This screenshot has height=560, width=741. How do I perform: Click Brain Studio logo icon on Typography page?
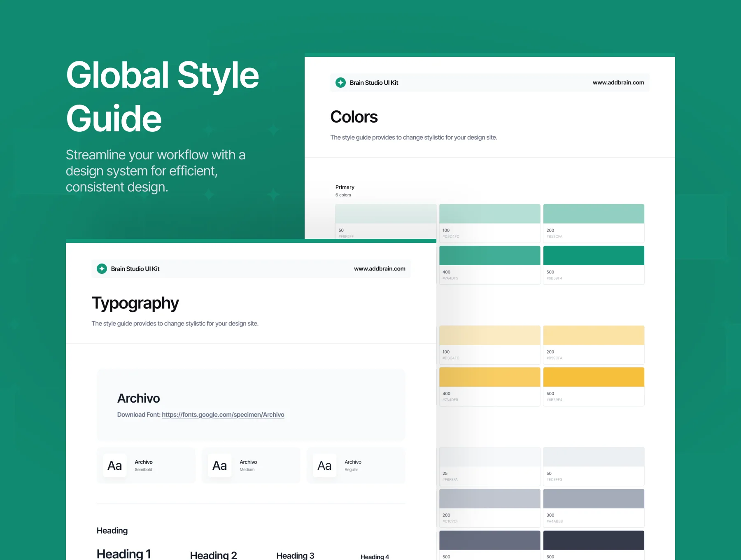pos(102,269)
